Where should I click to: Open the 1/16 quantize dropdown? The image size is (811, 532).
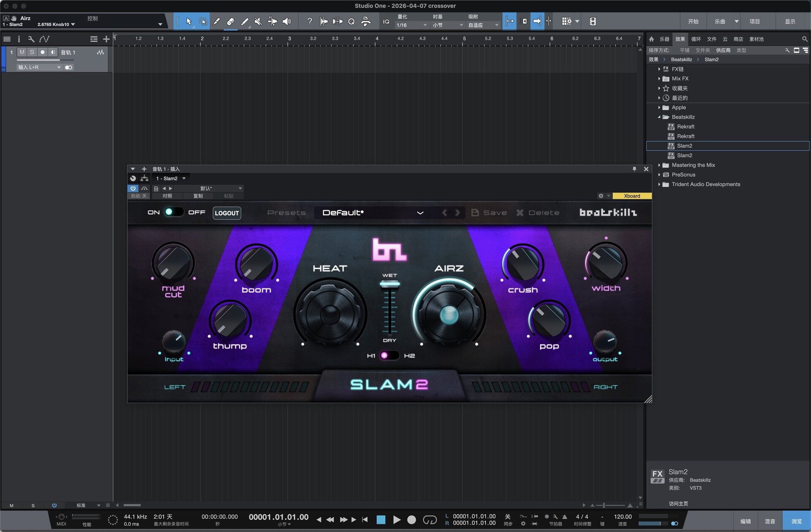[412, 25]
